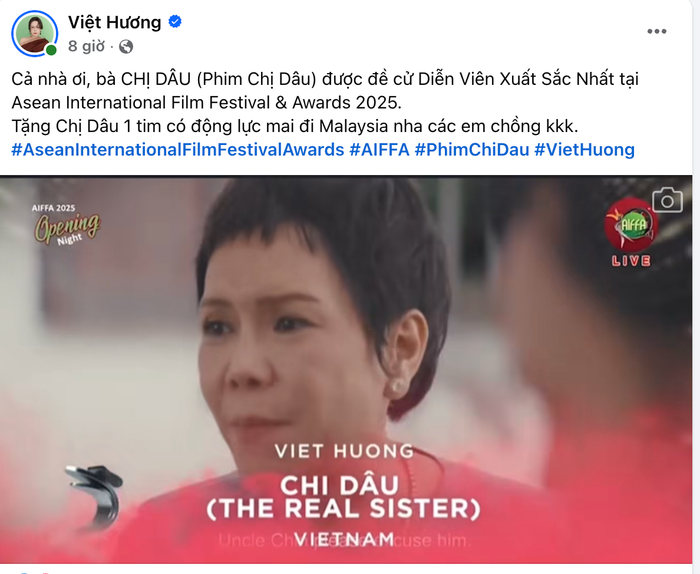Open the three-dots post options menu
The image size is (700, 574).
(x=657, y=31)
